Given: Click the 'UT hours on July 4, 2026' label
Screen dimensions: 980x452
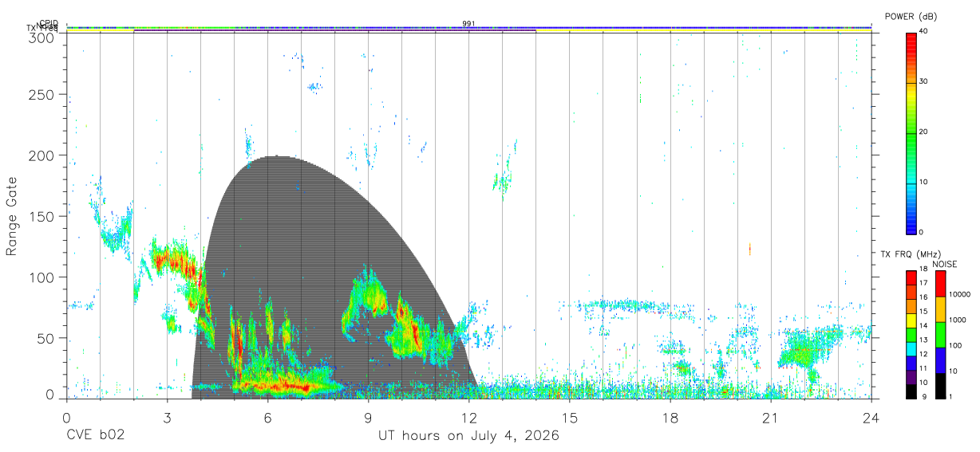Looking at the screenshot, I should (468, 436).
